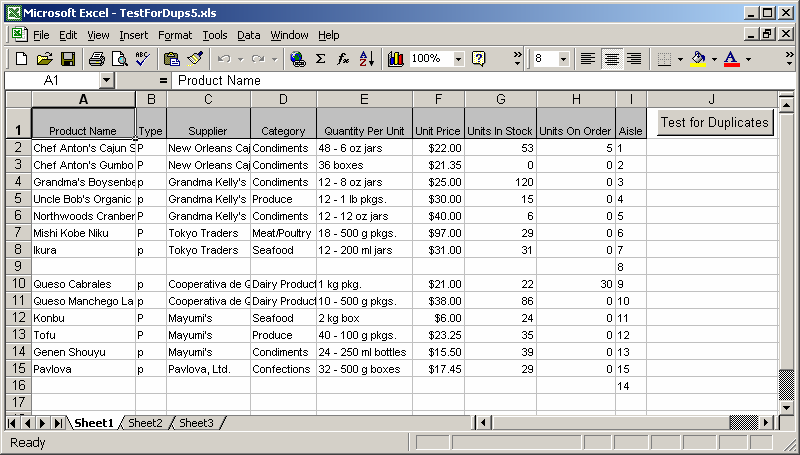Create a new workbook with New icon
This screenshot has height=455, width=800.
pyautogui.click(x=21, y=59)
